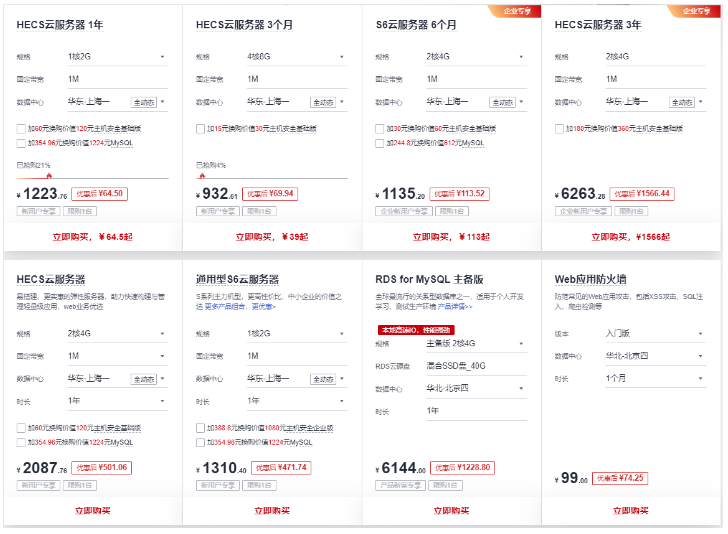Screen dimensions: 728x534
Task: Open 固定带宽 1M dropdown in bottom HECS云服务器 card
Action: pyautogui.click(x=118, y=356)
